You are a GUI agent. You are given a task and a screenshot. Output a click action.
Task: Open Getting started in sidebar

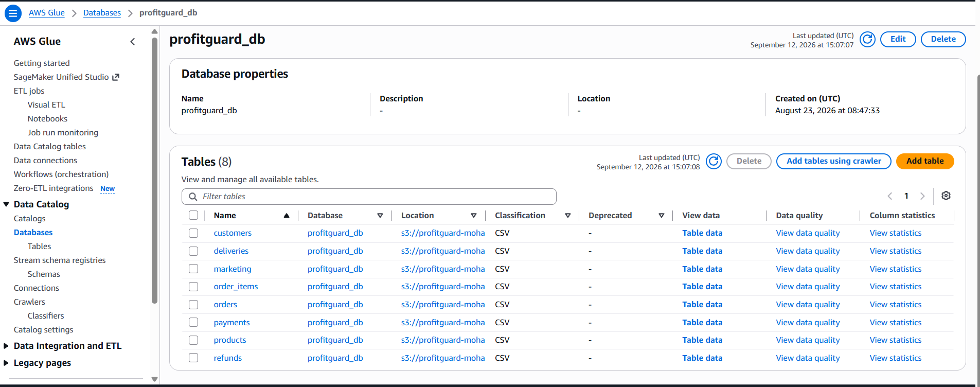(x=42, y=63)
